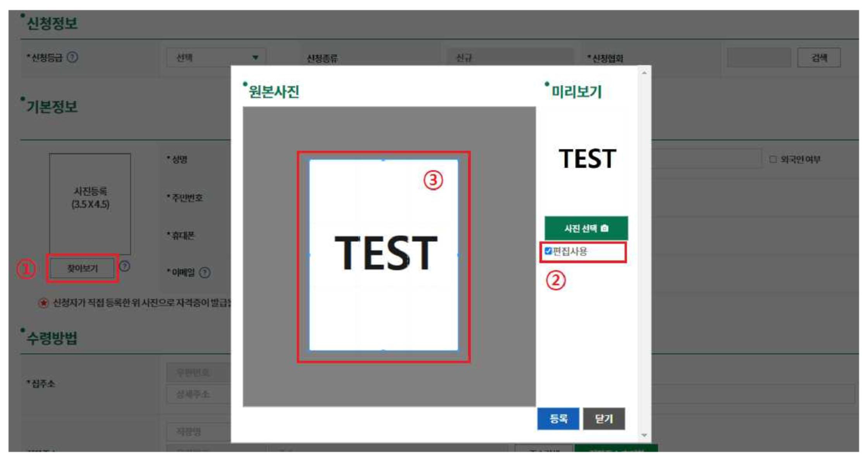Image resolution: width=868 pixels, height=462 pixels.
Task: Click the photo dialog's scroll-down arrow
Action: [x=644, y=435]
